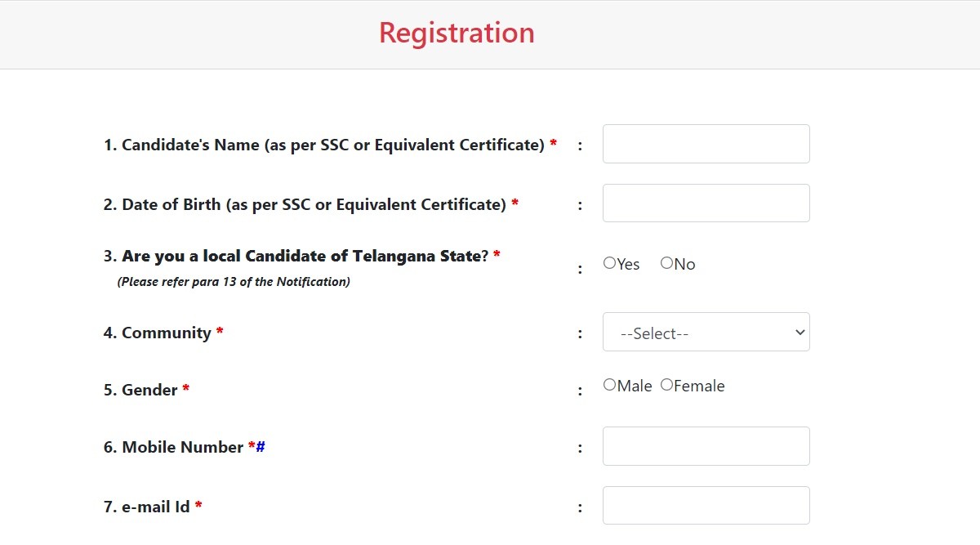The image size is (980, 545).
Task: Click the '5. Gender' label
Action: pyautogui.click(x=140, y=391)
